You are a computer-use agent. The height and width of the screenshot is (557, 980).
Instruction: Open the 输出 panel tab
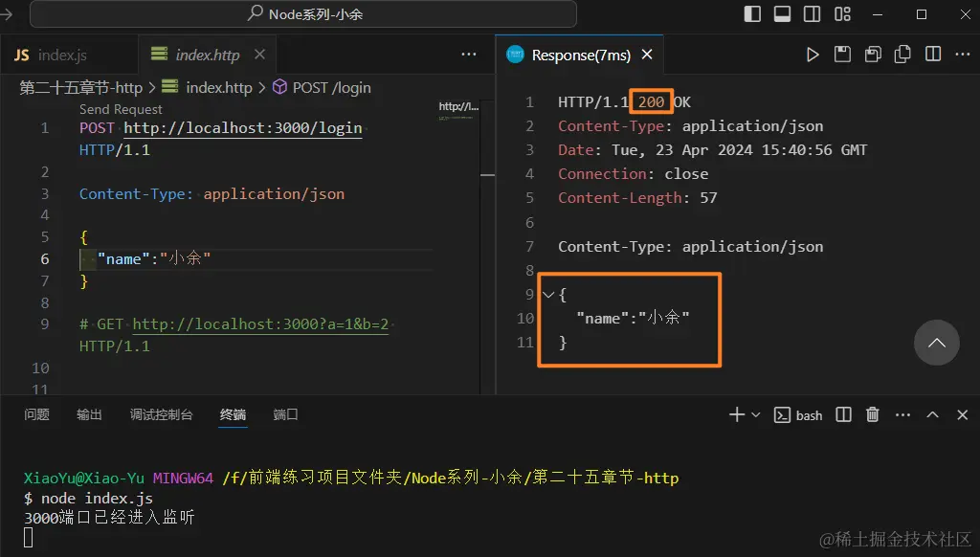[89, 414]
